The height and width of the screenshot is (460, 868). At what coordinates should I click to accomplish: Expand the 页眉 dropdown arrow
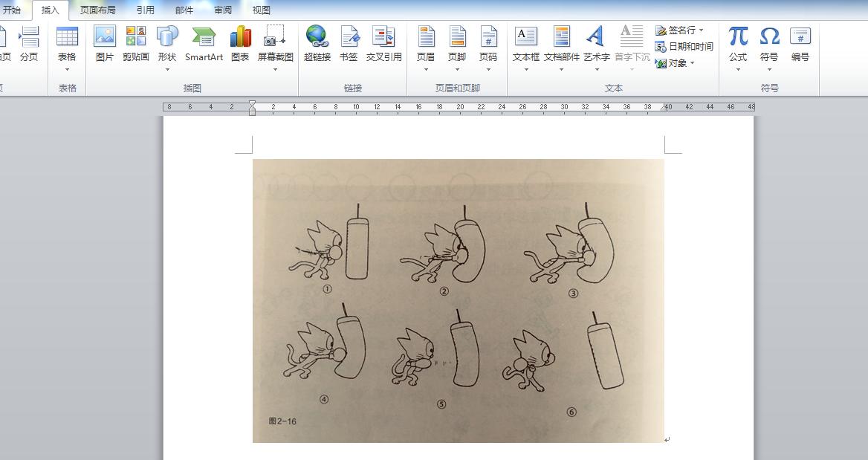pos(426,70)
